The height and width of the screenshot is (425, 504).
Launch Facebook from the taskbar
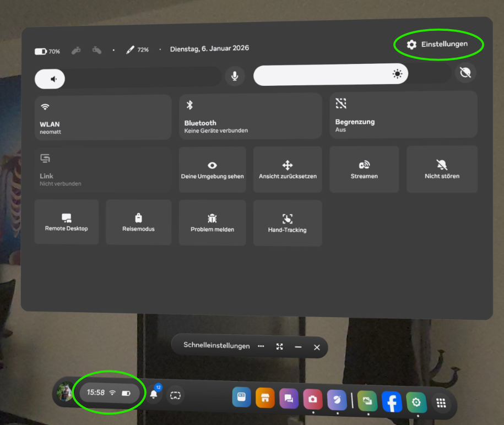pyautogui.click(x=392, y=402)
